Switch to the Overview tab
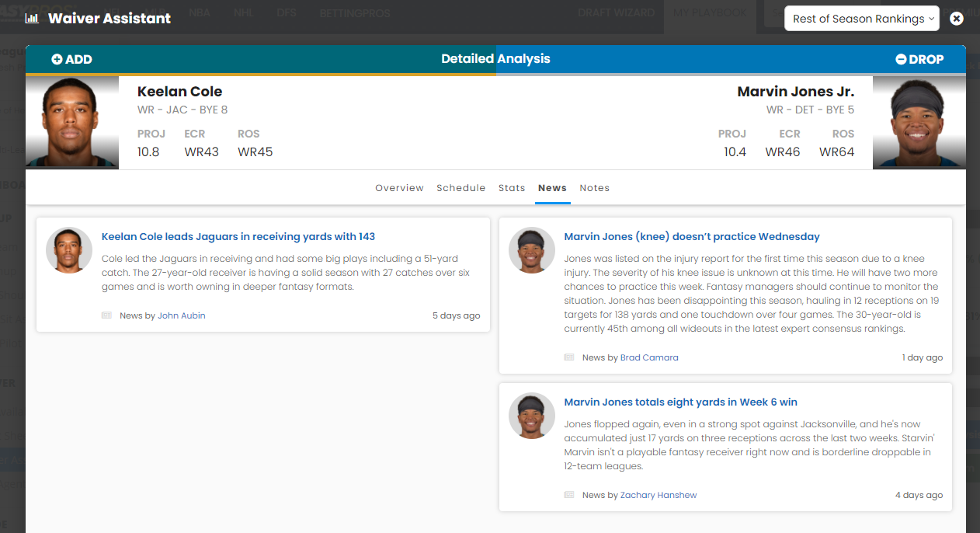The width and height of the screenshot is (980, 533). coord(399,188)
